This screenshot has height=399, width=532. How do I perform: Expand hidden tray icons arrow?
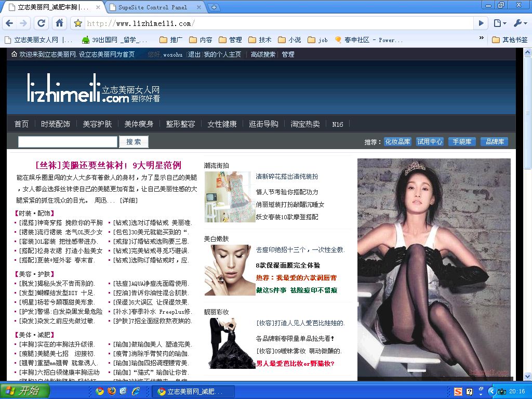[x=491, y=392]
